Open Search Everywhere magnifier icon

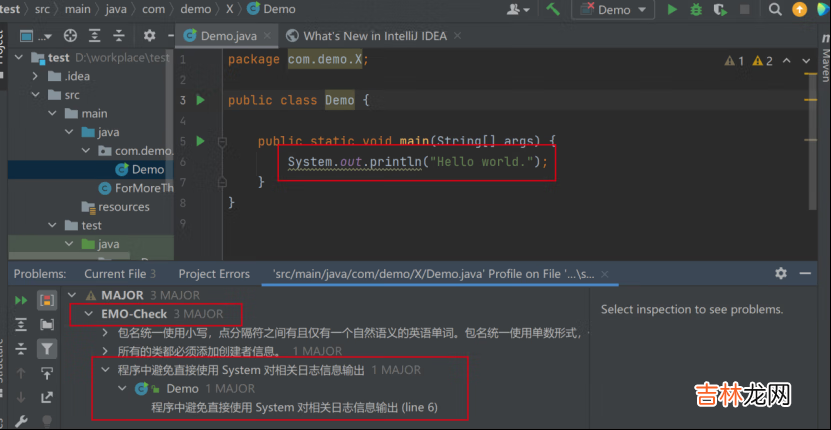[x=775, y=9]
